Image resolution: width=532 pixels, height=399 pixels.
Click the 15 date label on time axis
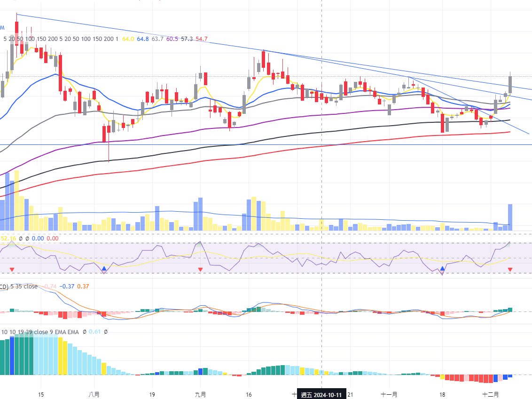point(41,395)
